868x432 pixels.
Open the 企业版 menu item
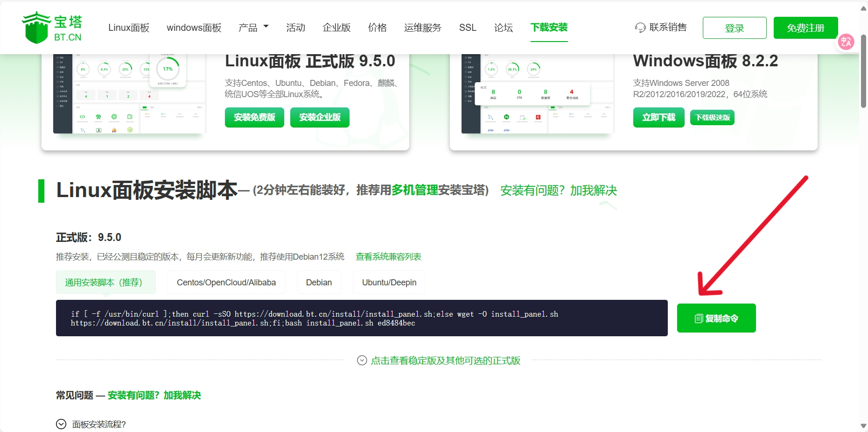click(x=336, y=28)
